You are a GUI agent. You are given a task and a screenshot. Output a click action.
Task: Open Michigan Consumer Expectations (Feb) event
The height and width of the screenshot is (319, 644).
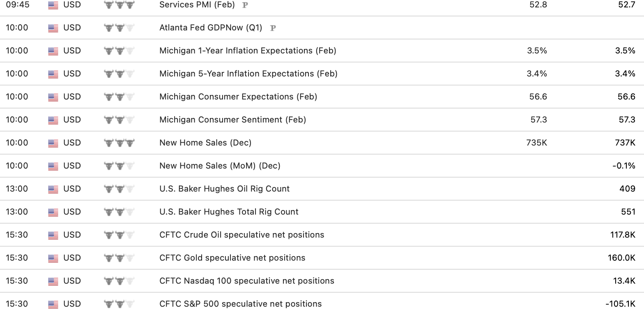click(x=238, y=97)
